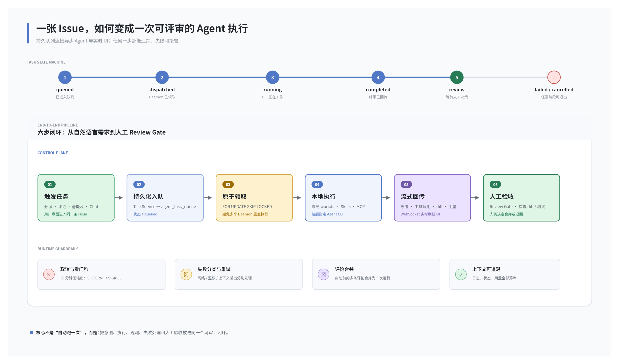Open the 本地执行 step card
Viewport: 619px width, 364px height.
click(x=343, y=198)
